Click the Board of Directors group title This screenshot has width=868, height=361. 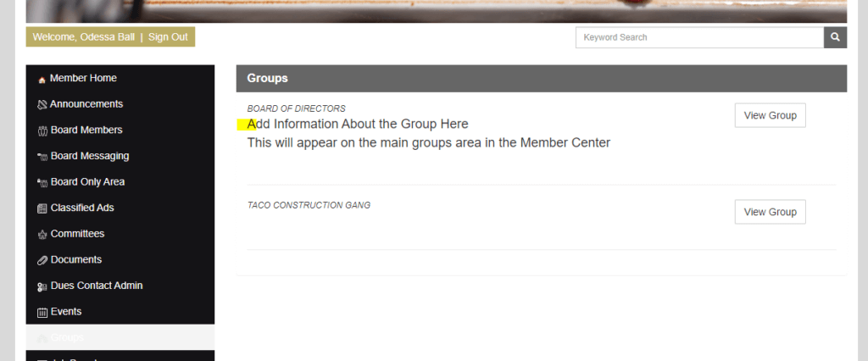pos(296,108)
